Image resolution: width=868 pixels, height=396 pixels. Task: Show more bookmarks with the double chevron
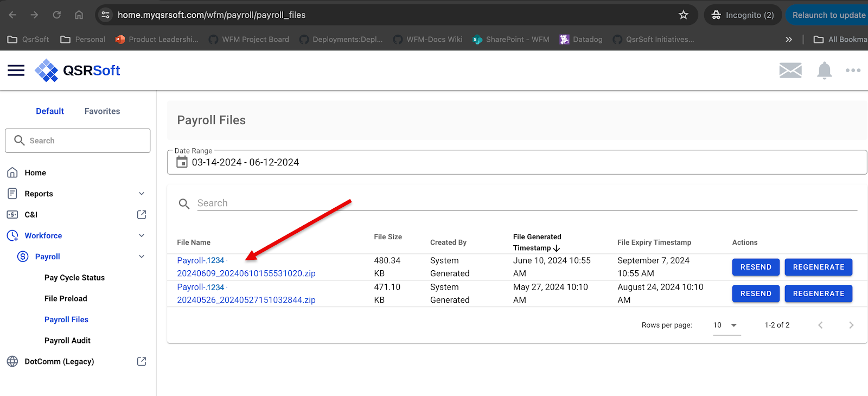789,40
